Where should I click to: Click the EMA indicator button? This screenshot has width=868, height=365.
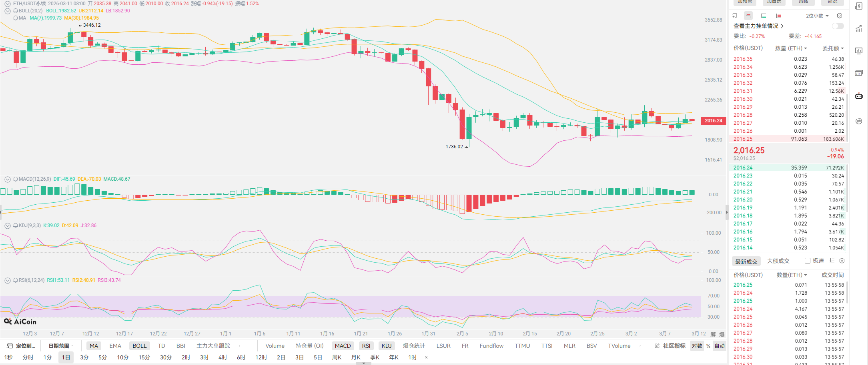point(115,346)
